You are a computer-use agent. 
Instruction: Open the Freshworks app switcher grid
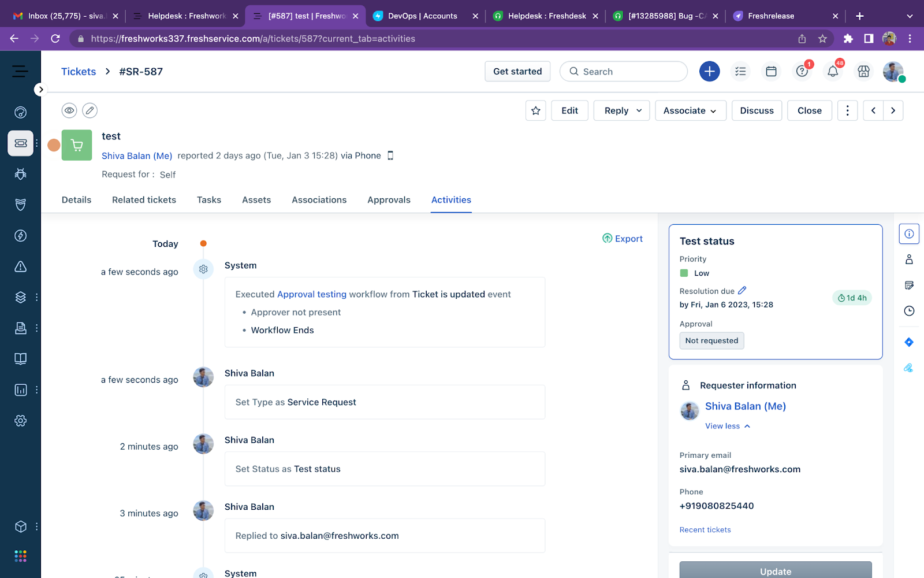tap(20, 556)
